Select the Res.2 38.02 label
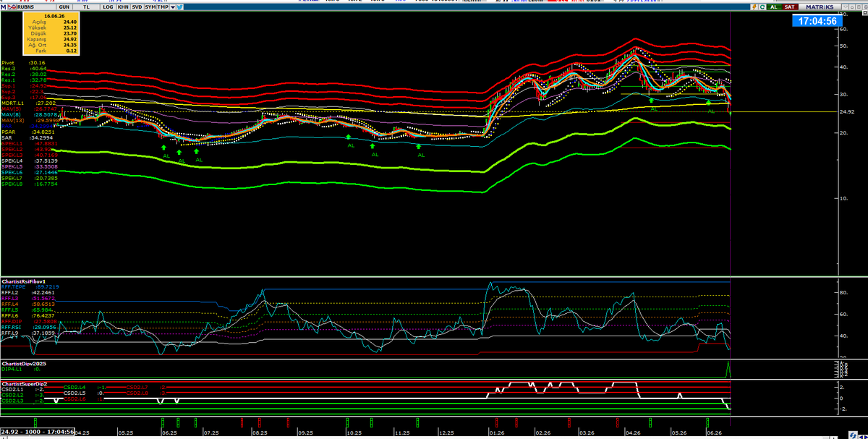 [24, 74]
